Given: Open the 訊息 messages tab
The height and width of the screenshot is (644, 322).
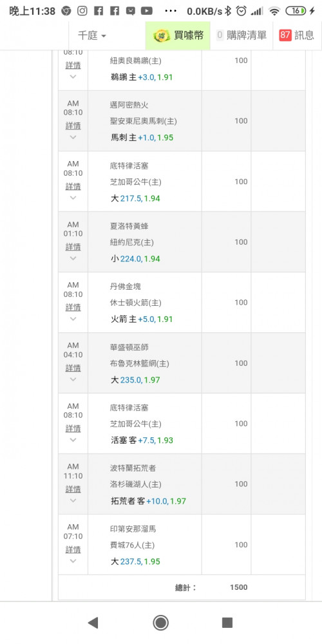Looking at the screenshot, I should (297, 35).
